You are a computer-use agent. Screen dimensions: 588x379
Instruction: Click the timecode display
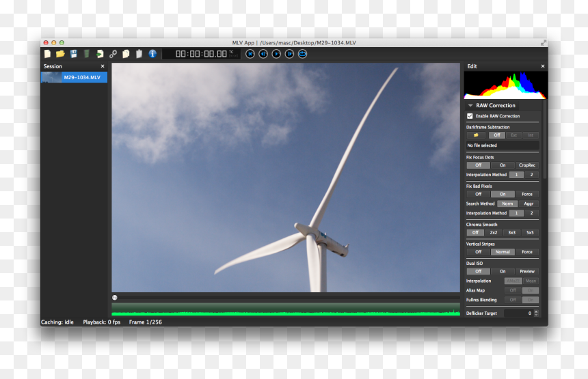coord(202,54)
